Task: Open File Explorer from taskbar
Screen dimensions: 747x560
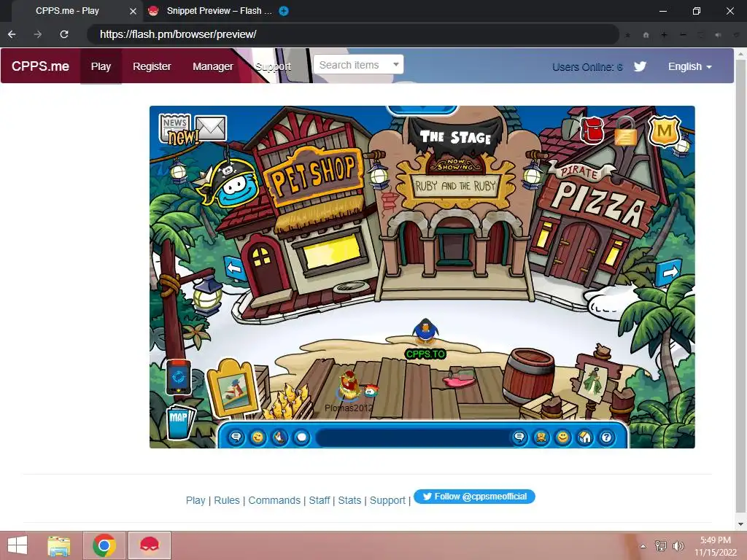Action: pyautogui.click(x=59, y=545)
